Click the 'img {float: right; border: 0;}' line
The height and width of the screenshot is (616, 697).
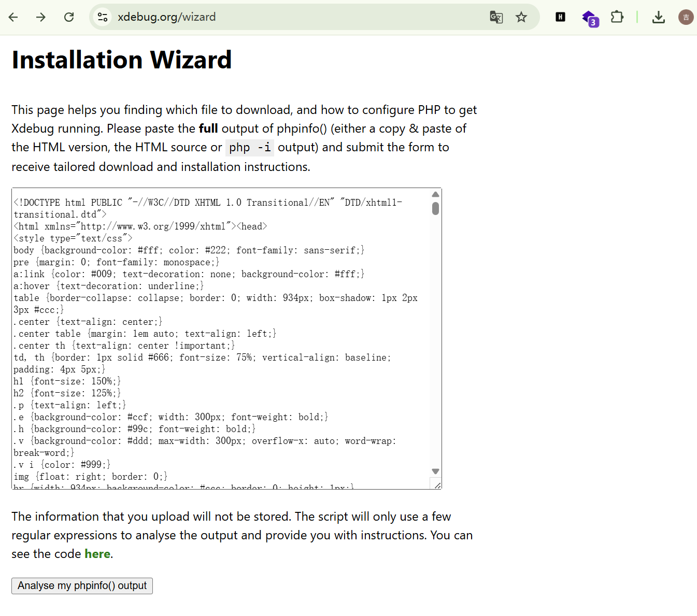pos(91,477)
